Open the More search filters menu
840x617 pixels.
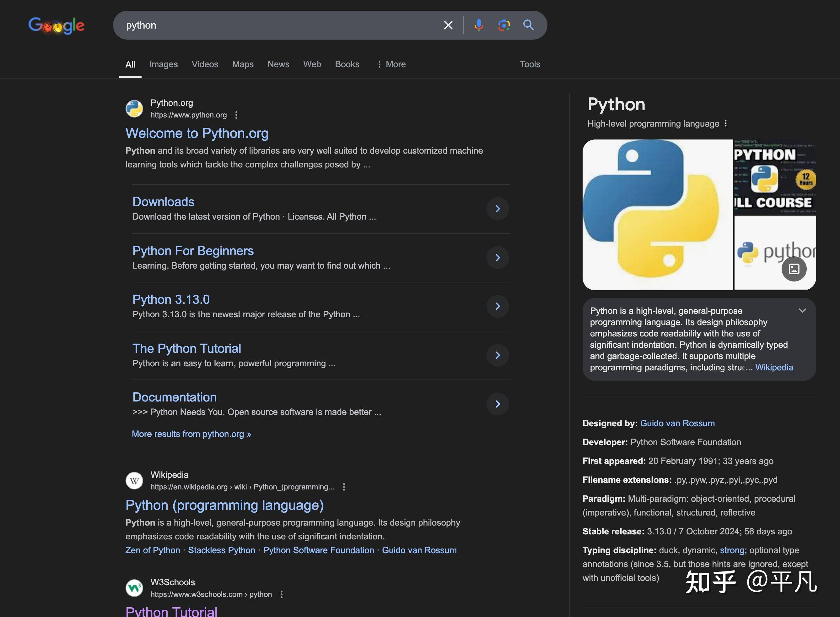click(x=391, y=64)
